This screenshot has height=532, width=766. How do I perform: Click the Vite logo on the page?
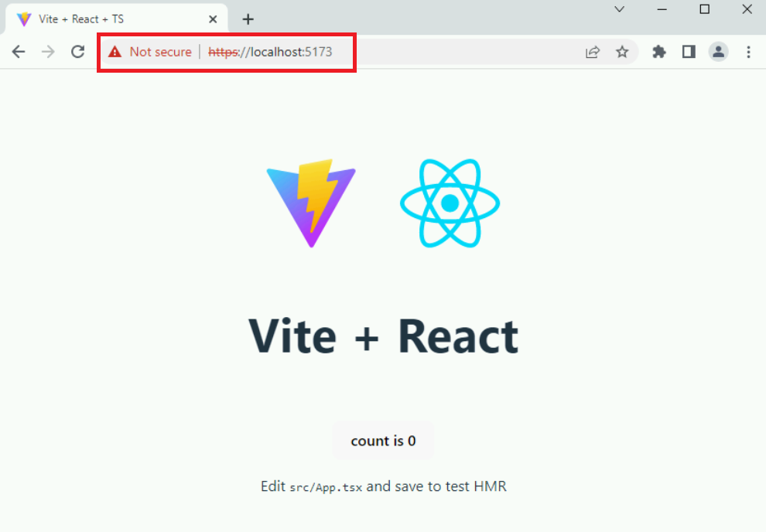pos(311,203)
